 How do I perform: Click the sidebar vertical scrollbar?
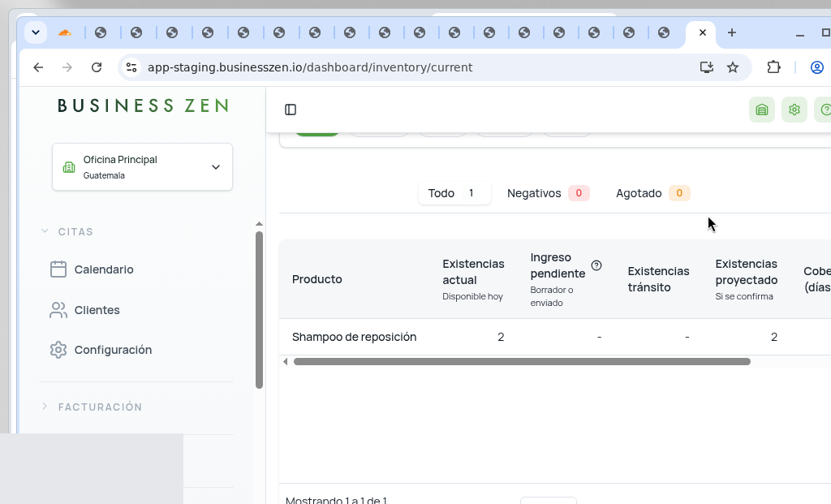(259, 310)
